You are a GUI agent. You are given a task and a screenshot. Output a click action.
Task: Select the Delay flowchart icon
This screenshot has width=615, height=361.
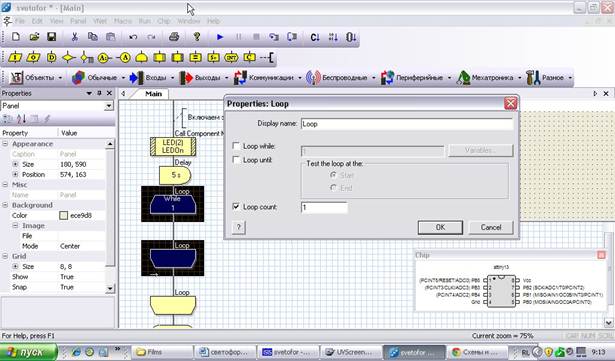coord(51,57)
